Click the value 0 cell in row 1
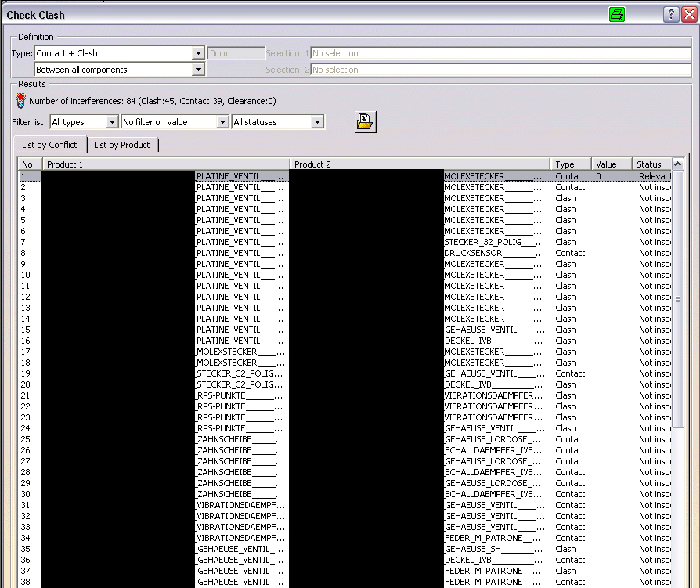The image size is (700, 588). click(x=598, y=176)
